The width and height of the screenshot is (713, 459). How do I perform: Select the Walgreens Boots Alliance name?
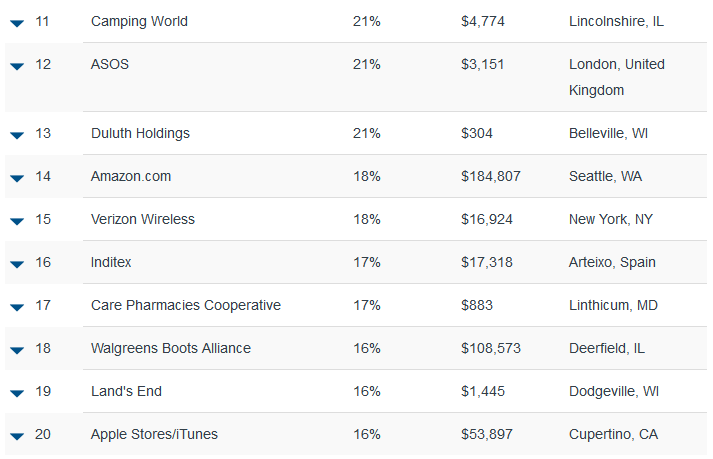tap(171, 348)
